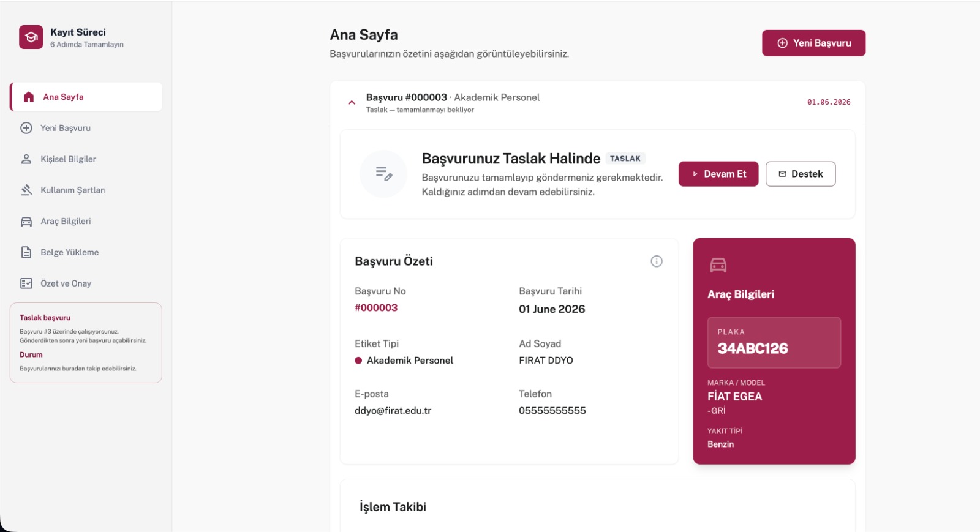The width and height of the screenshot is (980, 532).
Task: Select Kullanım Şartları in sidebar
Action: pos(86,190)
